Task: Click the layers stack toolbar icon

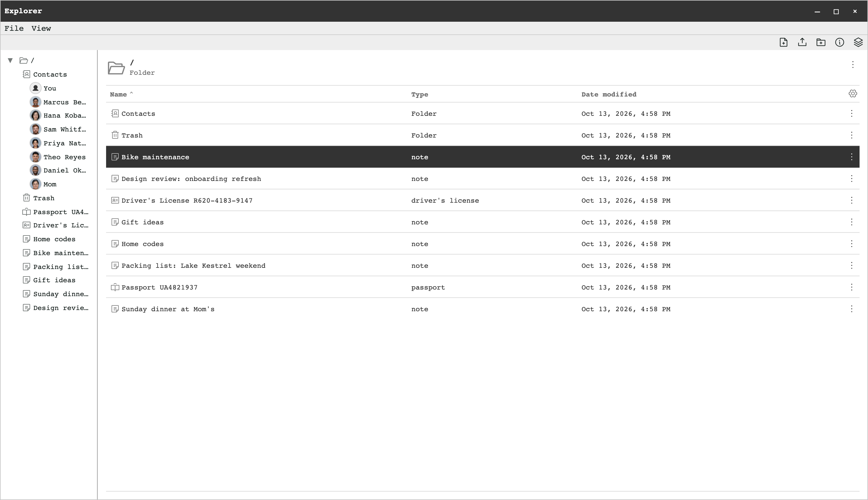Action: tap(858, 42)
